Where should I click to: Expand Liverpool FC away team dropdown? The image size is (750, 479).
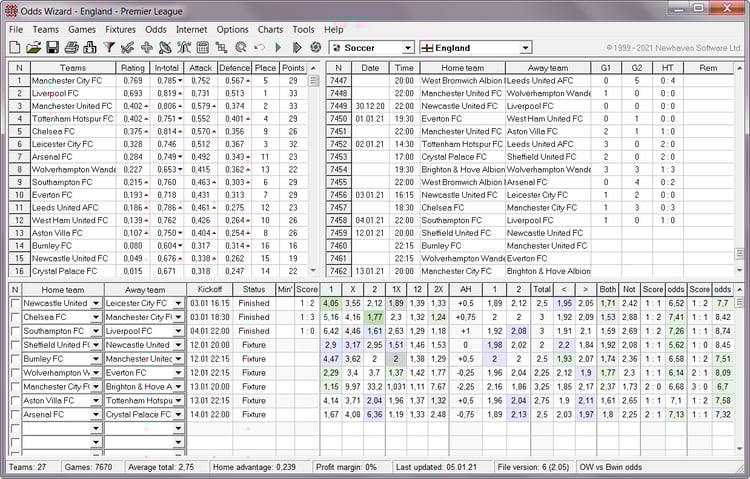click(178, 331)
